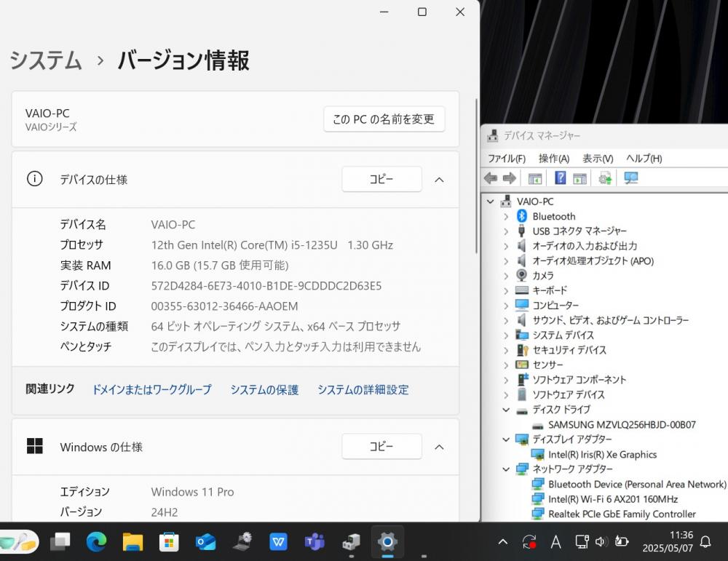Open the 表示(V) menu
Viewport: 728px width, 561px height.
point(598,159)
